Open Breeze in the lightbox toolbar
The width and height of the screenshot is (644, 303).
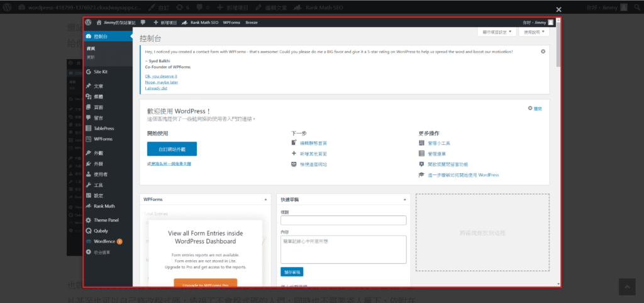[252, 23]
